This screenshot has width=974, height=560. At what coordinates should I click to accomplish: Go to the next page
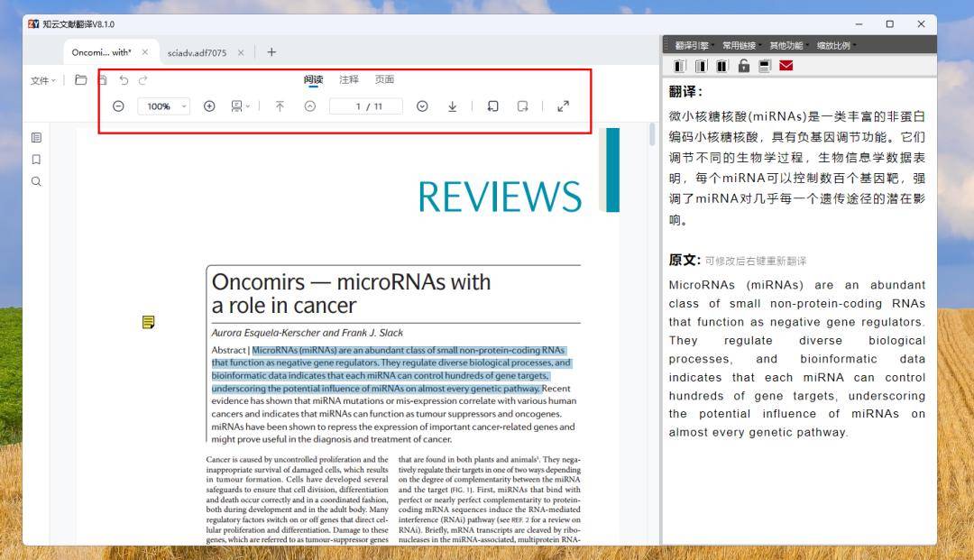[422, 106]
